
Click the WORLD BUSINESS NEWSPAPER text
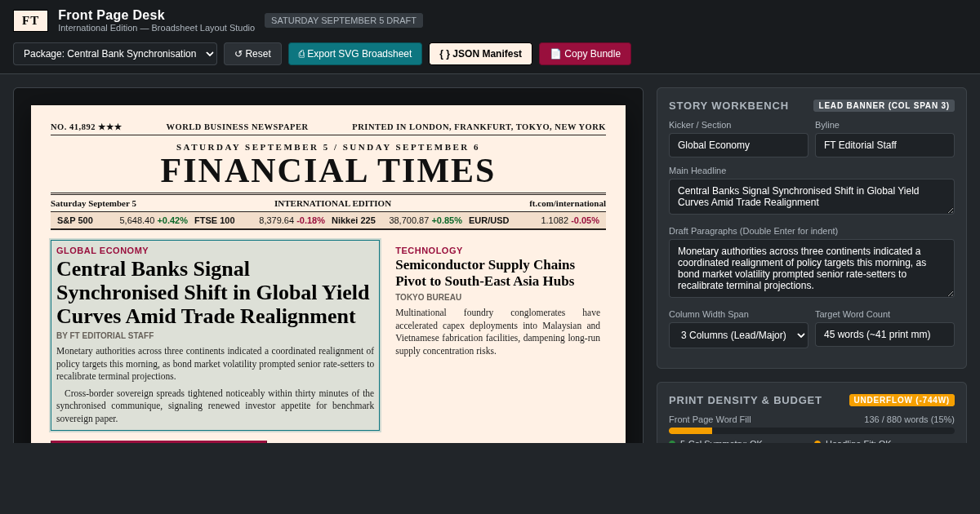[238, 126]
